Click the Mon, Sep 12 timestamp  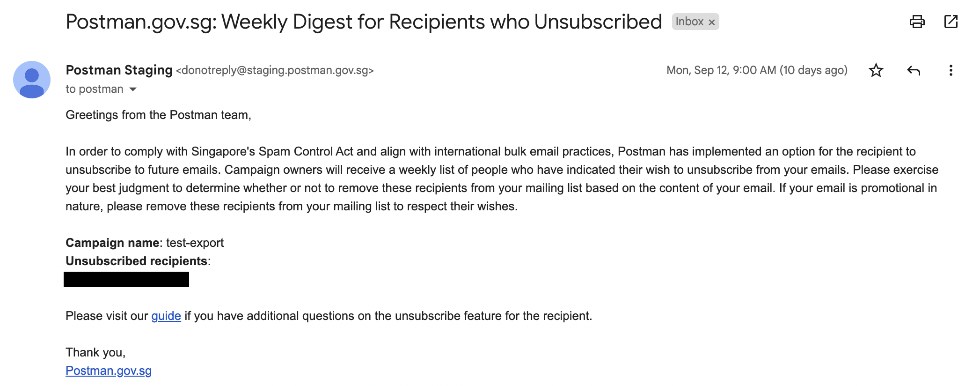[x=756, y=70]
